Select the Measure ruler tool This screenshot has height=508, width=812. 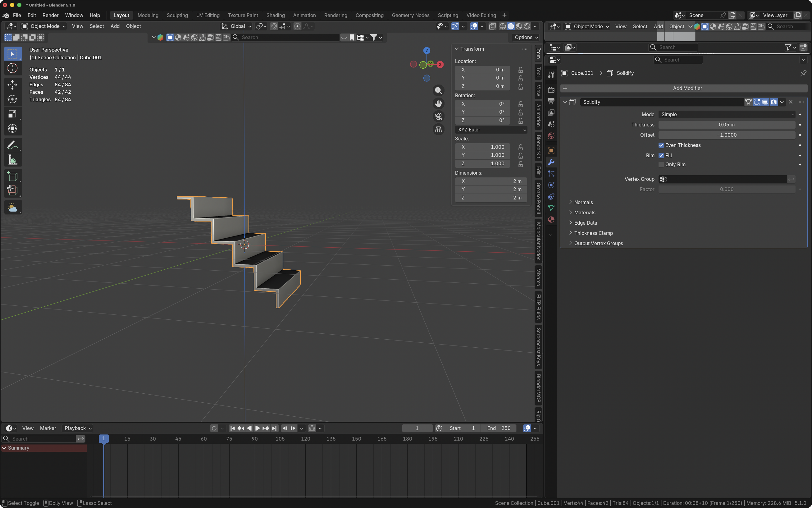point(12,160)
